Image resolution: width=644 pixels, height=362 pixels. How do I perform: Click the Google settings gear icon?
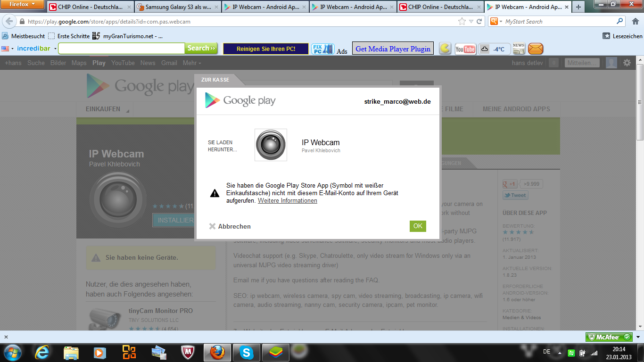click(x=627, y=63)
